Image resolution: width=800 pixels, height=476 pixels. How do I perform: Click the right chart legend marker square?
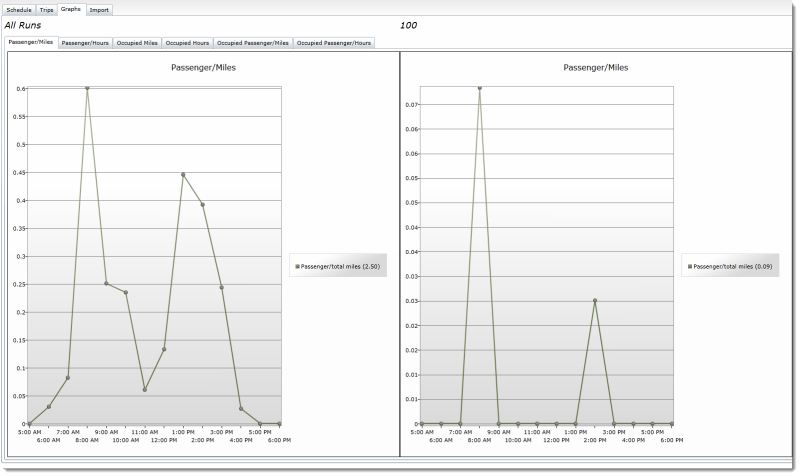[x=690, y=267]
